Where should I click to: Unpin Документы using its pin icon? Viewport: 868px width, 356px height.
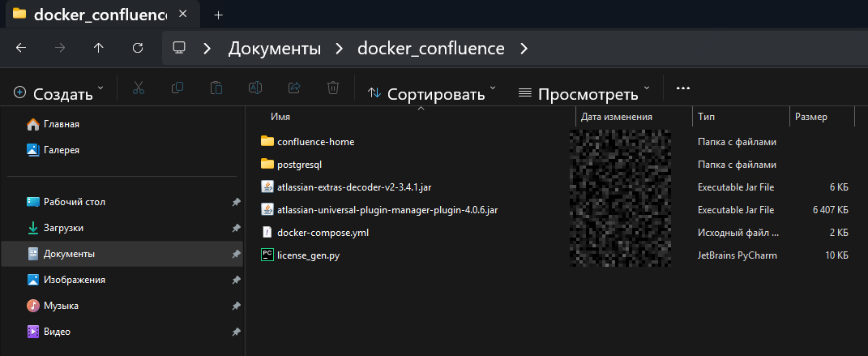coord(236,255)
